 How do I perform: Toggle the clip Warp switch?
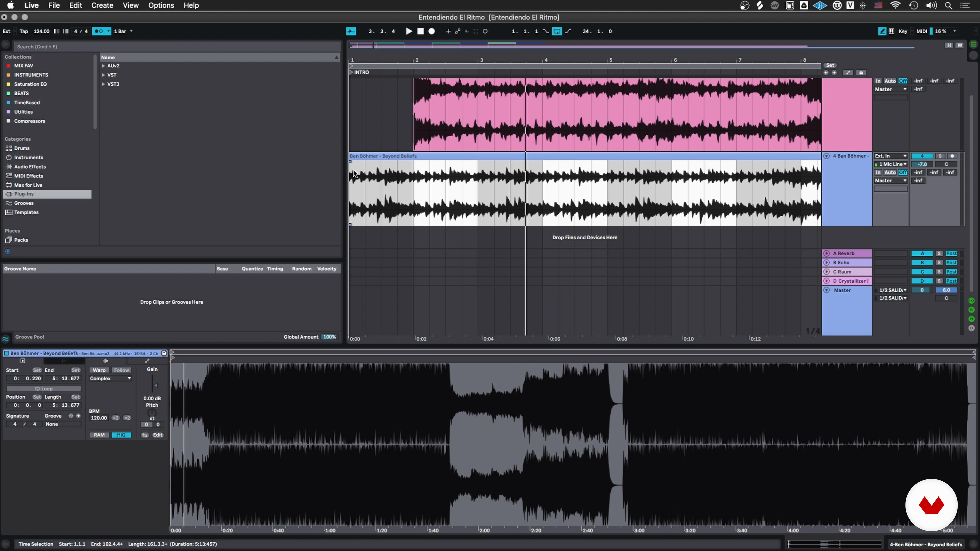pyautogui.click(x=99, y=370)
